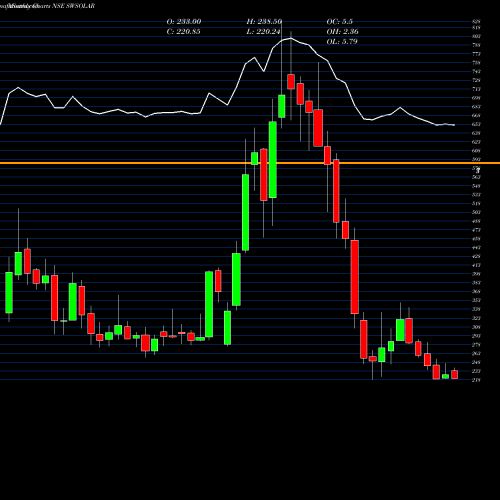This screenshot has width=500, height=500.
Task: Click the 802 price axis label
Action: [x=476, y=36]
